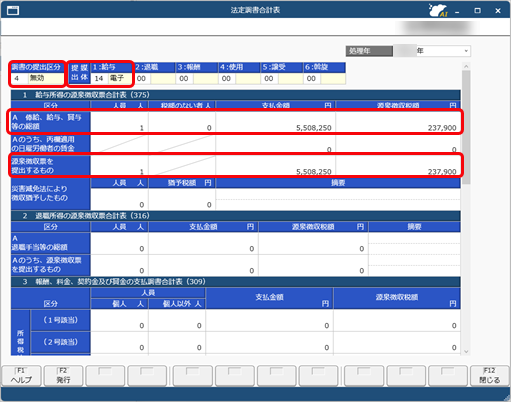Click the 電子 text under 1:給与
The image size is (511, 402).
[117, 78]
